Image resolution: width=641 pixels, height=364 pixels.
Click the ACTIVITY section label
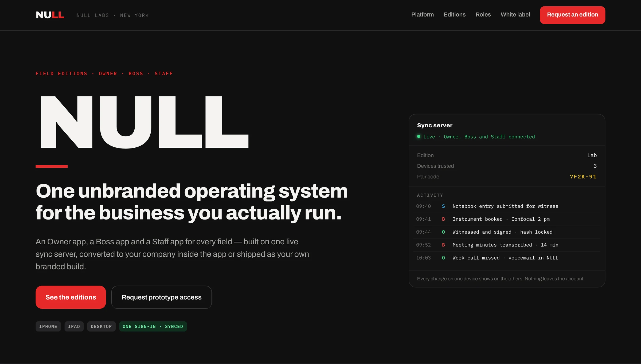[x=430, y=195]
